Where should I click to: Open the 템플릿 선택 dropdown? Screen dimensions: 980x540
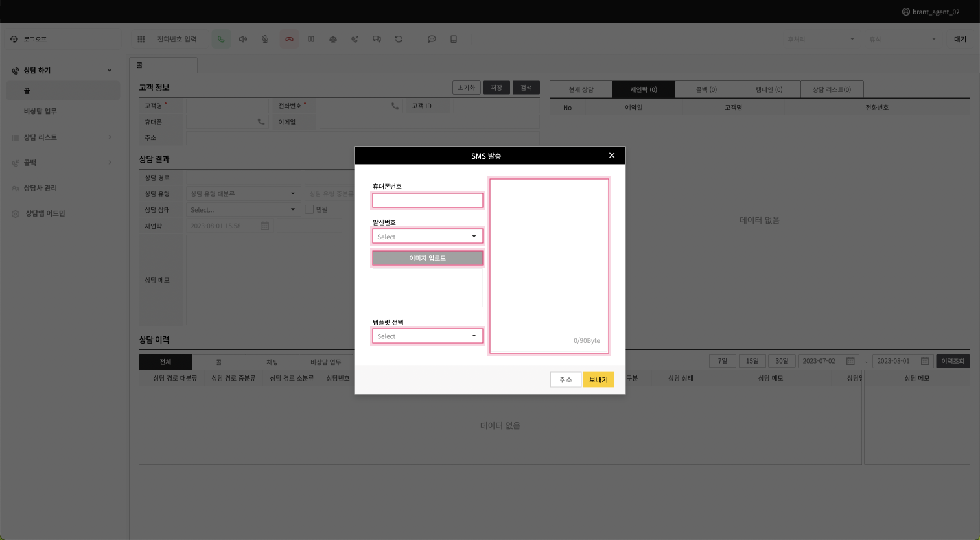pos(427,336)
